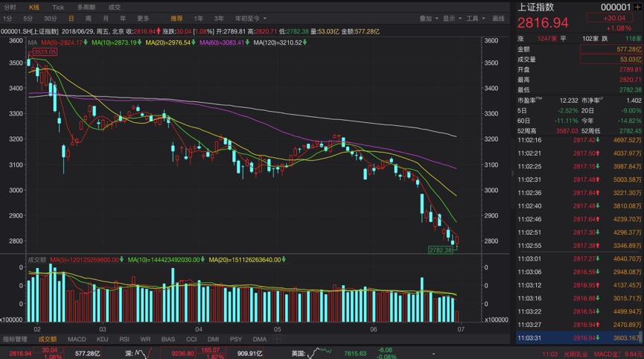The width and height of the screenshot is (644, 359).
Task: Select the MACD indicator
Action: [77, 340]
